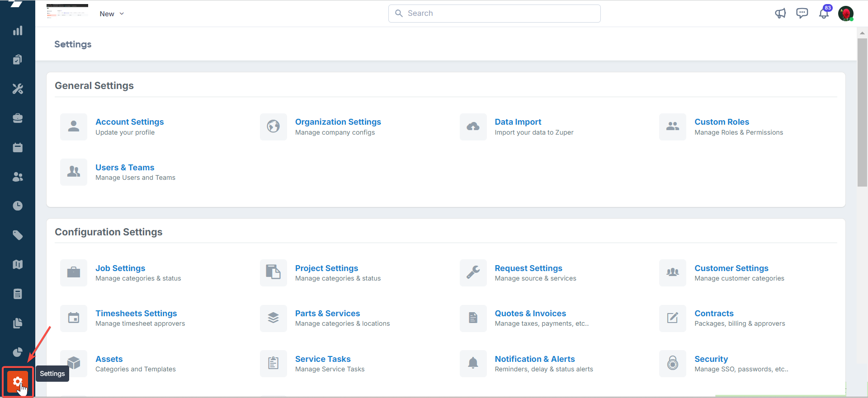Open Organization Settings

point(338,122)
